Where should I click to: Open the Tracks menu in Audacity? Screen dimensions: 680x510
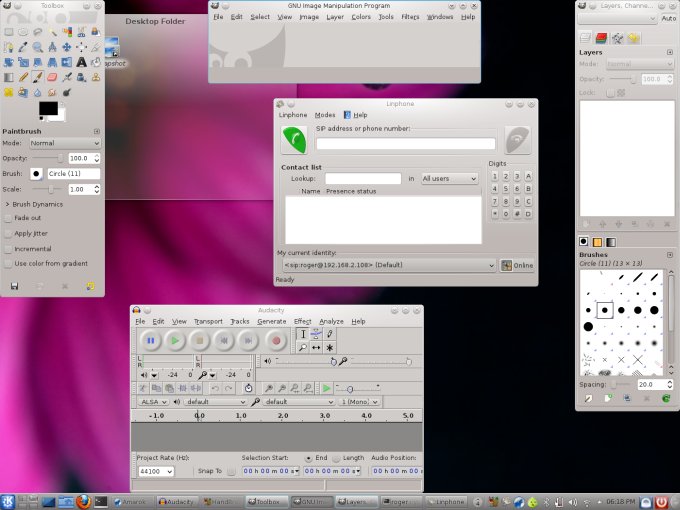[x=240, y=322]
